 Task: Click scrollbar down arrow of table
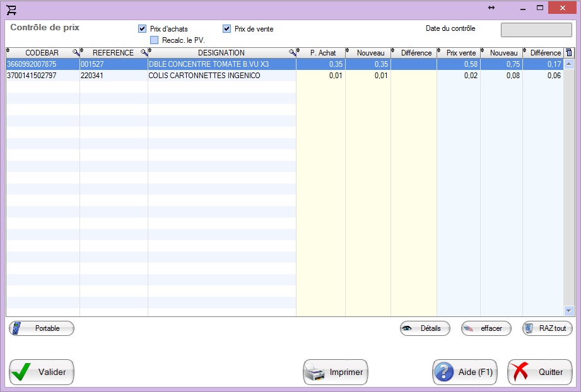(x=569, y=311)
